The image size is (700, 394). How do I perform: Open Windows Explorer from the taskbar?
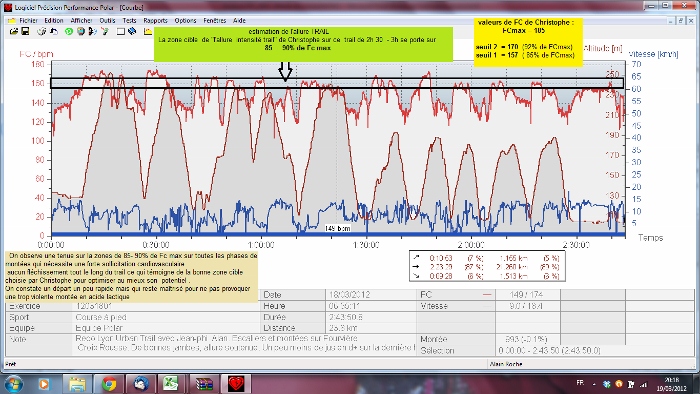77,384
